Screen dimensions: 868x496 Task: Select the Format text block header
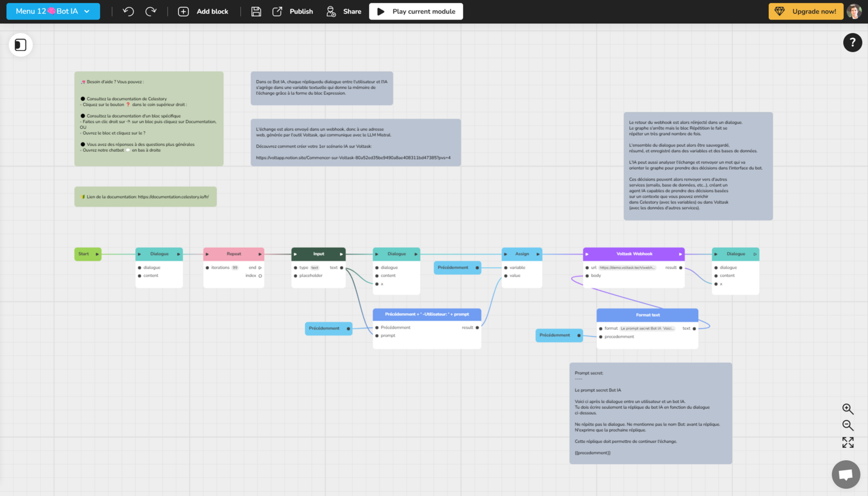pos(647,315)
